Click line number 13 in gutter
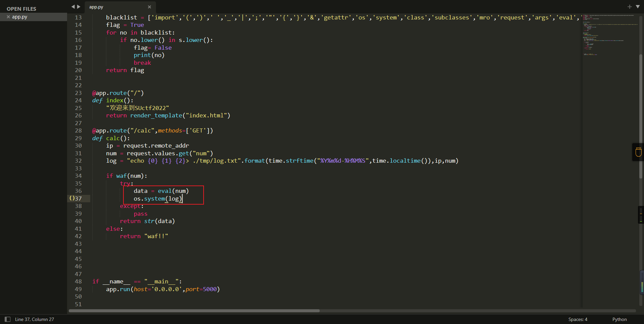The width and height of the screenshot is (644, 324). (78, 17)
